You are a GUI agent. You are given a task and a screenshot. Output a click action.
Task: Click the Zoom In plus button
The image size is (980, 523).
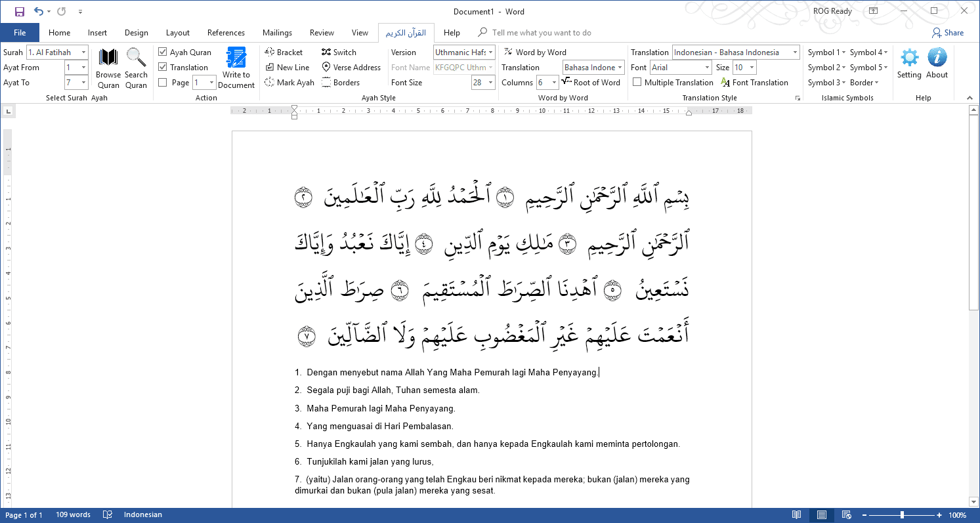939,515
